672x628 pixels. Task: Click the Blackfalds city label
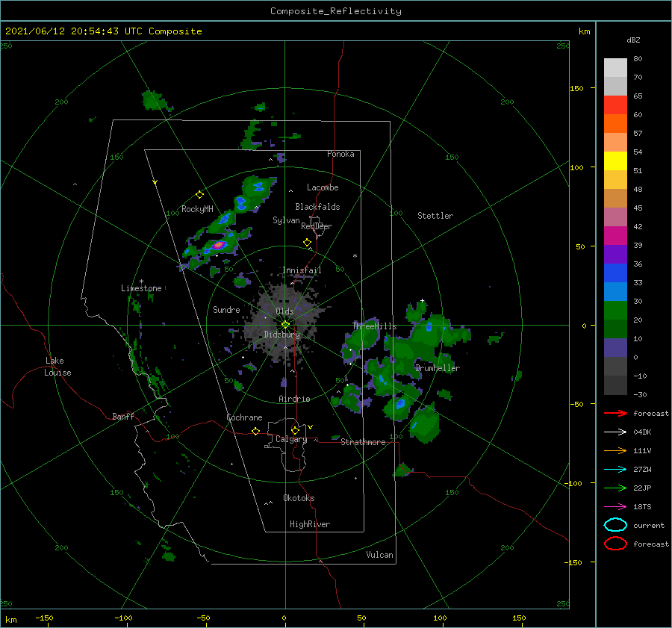[317, 207]
